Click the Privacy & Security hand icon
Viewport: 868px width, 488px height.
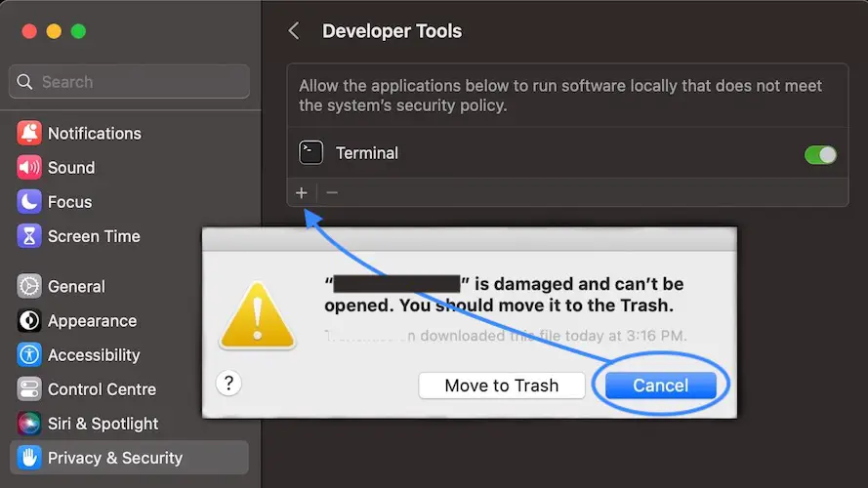point(28,458)
